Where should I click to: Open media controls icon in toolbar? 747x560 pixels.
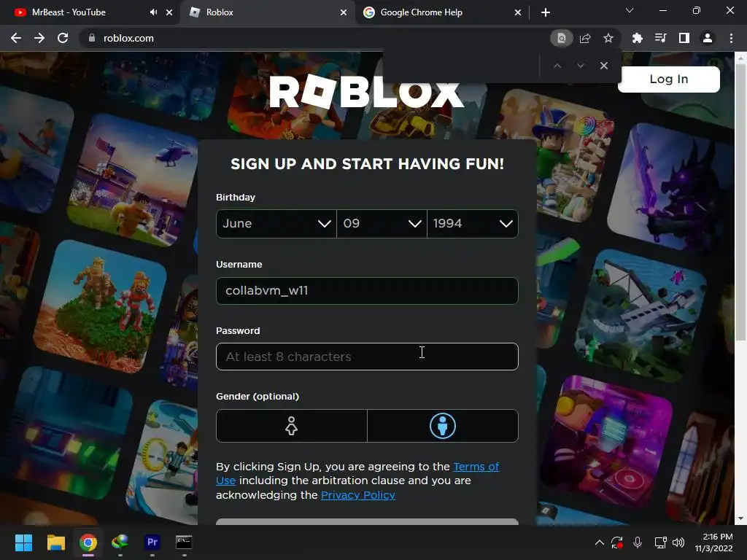[660, 38]
